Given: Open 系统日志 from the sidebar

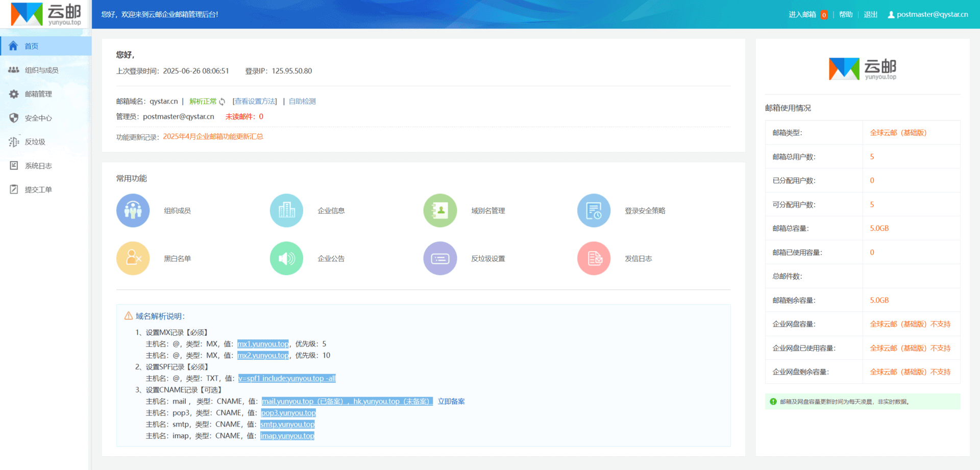Looking at the screenshot, I should [38, 166].
